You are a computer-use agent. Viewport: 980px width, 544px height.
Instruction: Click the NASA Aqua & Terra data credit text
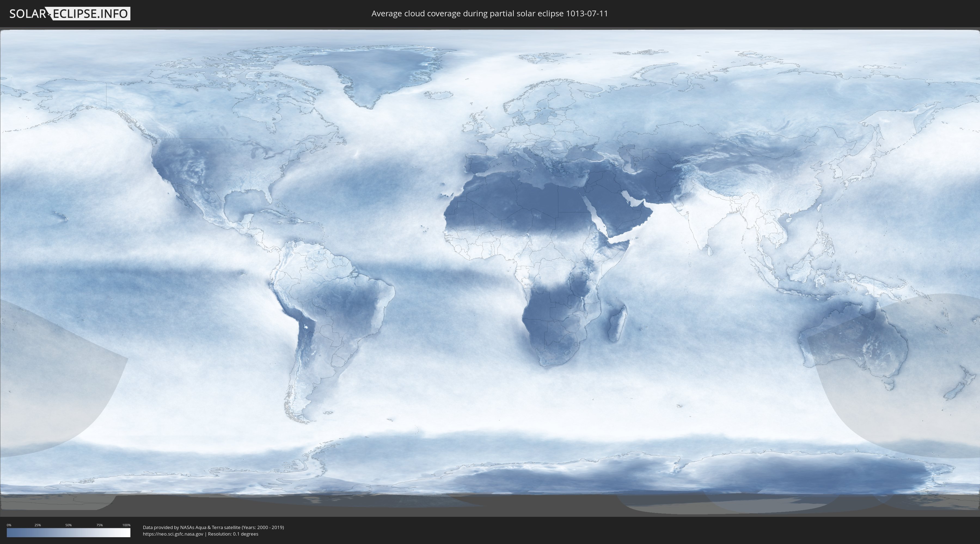213,527
